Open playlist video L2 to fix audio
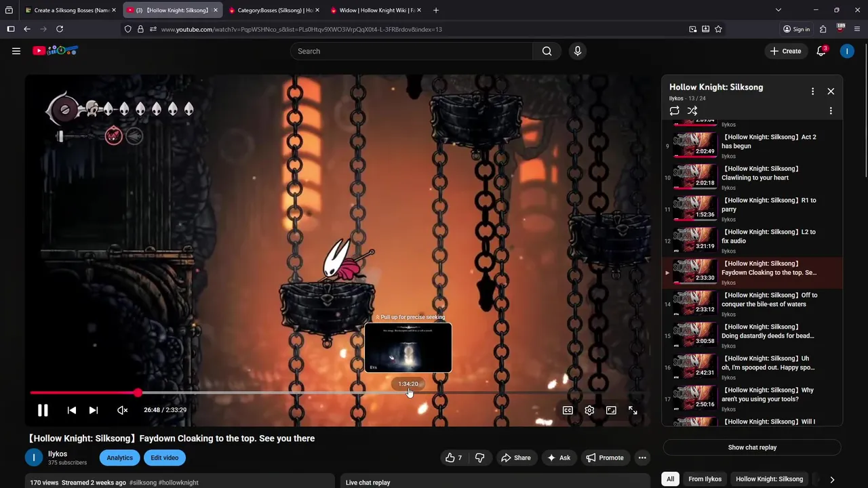This screenshot has width=868, height=488. pyautogui.click(x=752, y=241)
